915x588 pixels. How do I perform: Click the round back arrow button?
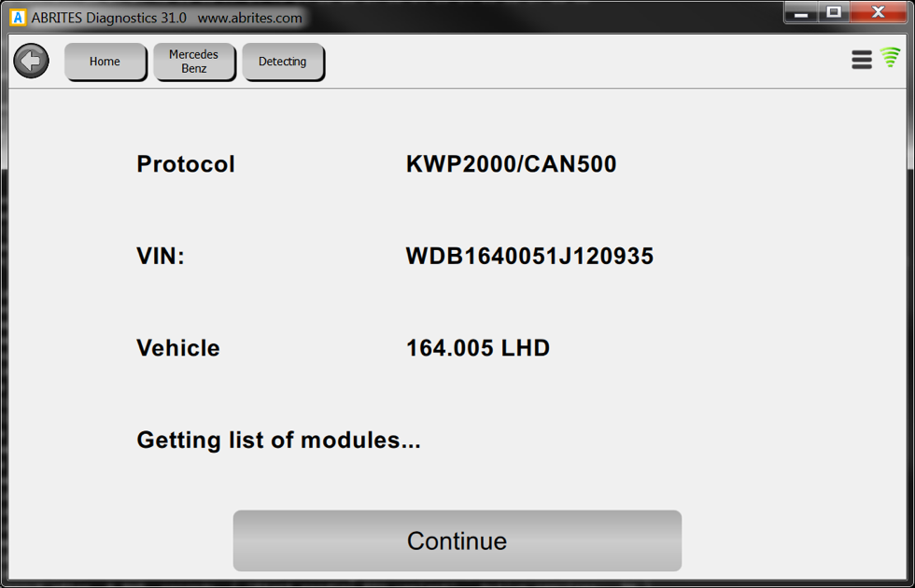point(31,61)
